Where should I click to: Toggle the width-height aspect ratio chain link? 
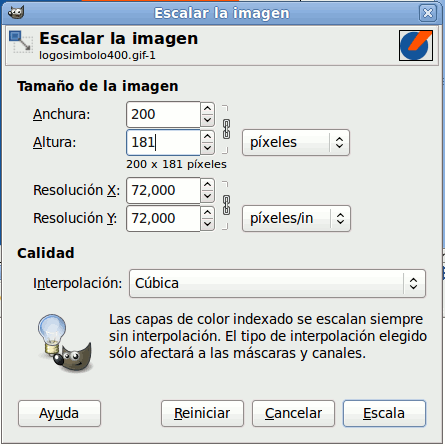[226, 129]
